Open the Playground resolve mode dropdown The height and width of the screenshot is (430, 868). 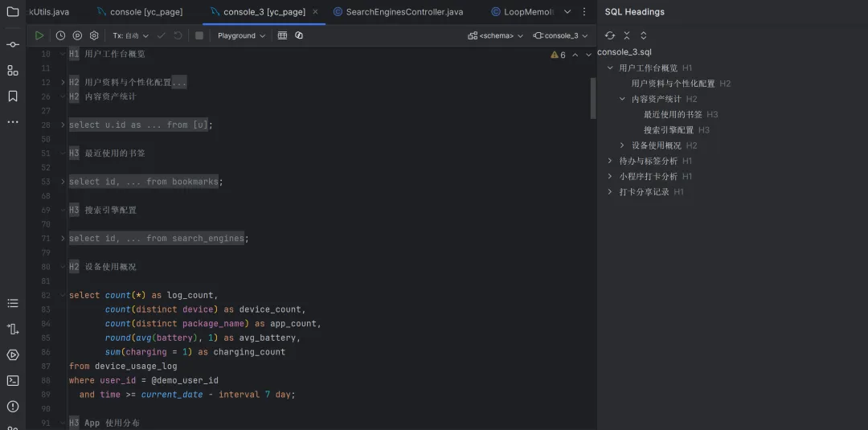241,35
